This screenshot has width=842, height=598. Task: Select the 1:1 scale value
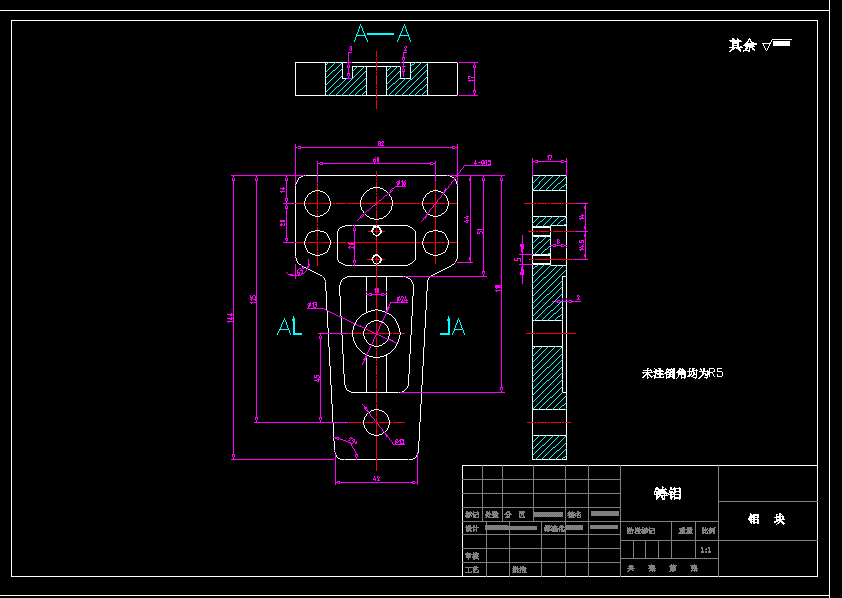point(704,550)
